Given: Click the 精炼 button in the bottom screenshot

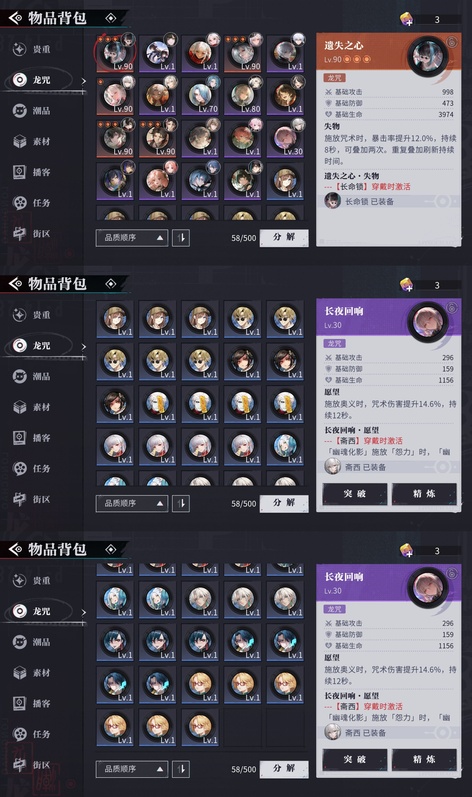Looking at the screenshot, I should point(424,759).
